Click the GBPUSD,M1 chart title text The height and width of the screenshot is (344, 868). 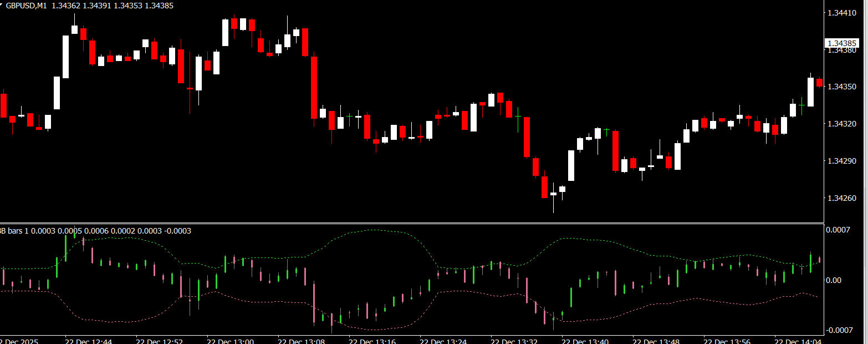click(x=24, y=4)
